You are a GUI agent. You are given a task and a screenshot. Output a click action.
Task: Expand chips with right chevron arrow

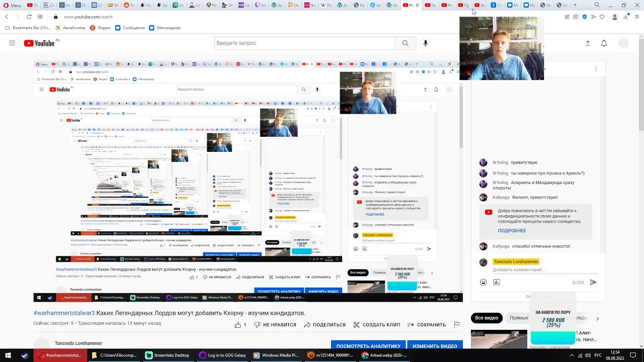tap(598, 318)
